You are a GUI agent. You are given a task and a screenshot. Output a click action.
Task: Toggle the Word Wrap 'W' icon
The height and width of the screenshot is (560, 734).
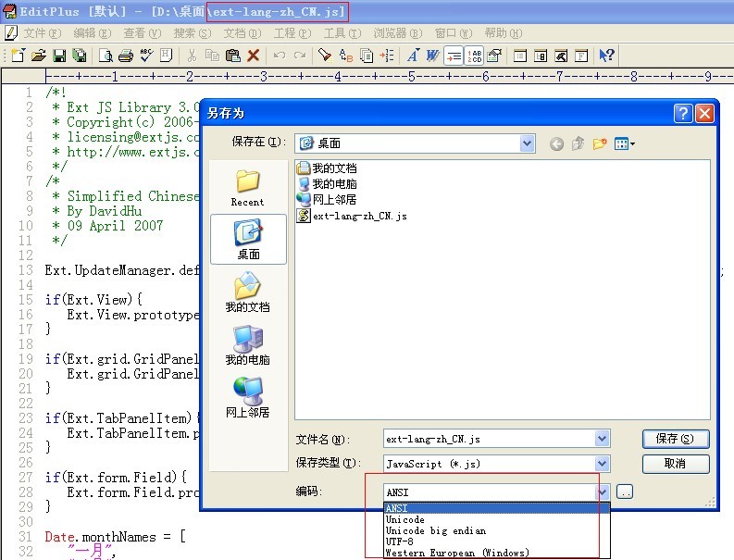click(433, 56)
